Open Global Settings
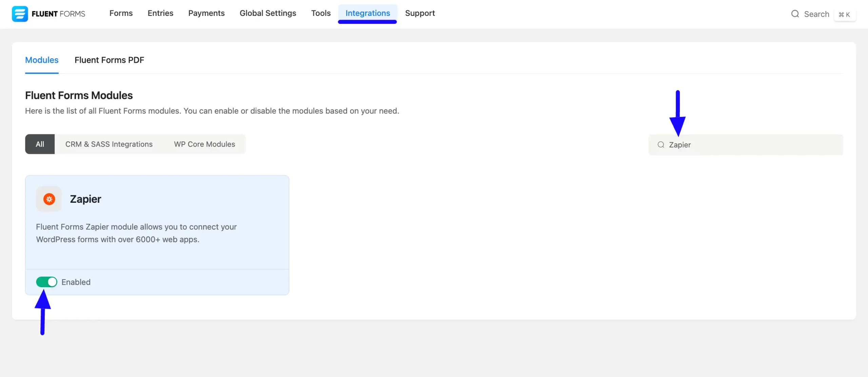 [x=268, y=13]
